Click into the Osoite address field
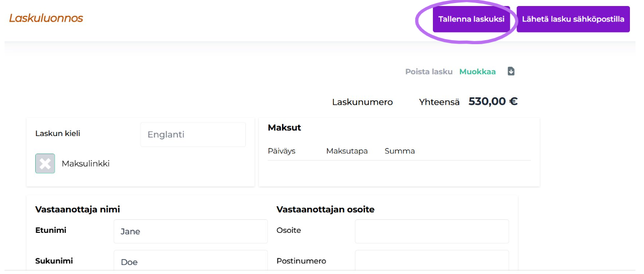Screen dimensions: 644x274 pyautogui.click(x=431, y=231)
